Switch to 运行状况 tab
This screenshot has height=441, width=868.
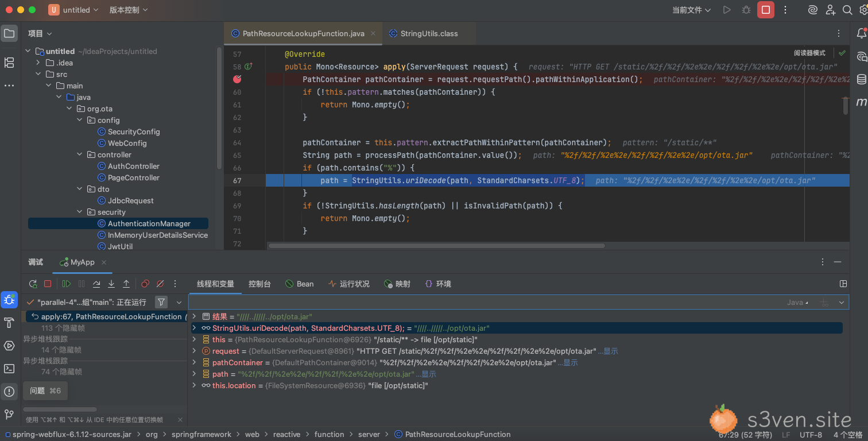click(x=349, y=284)
